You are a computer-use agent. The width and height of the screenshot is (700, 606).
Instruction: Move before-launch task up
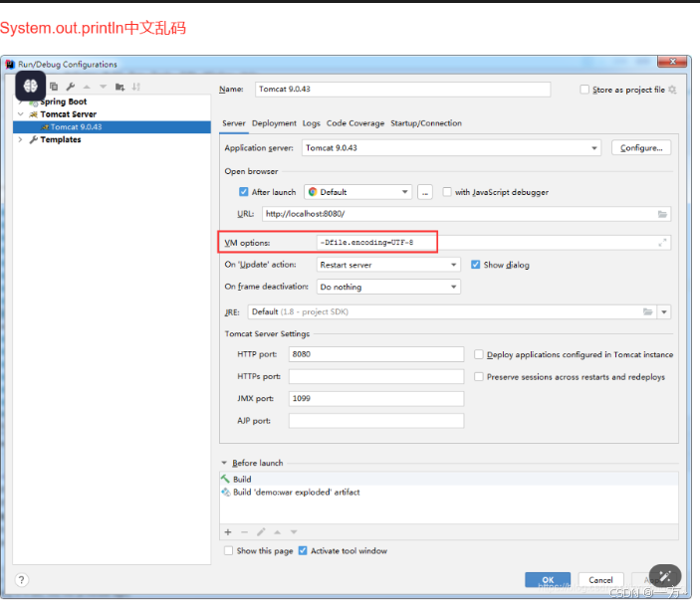(277, 532)
